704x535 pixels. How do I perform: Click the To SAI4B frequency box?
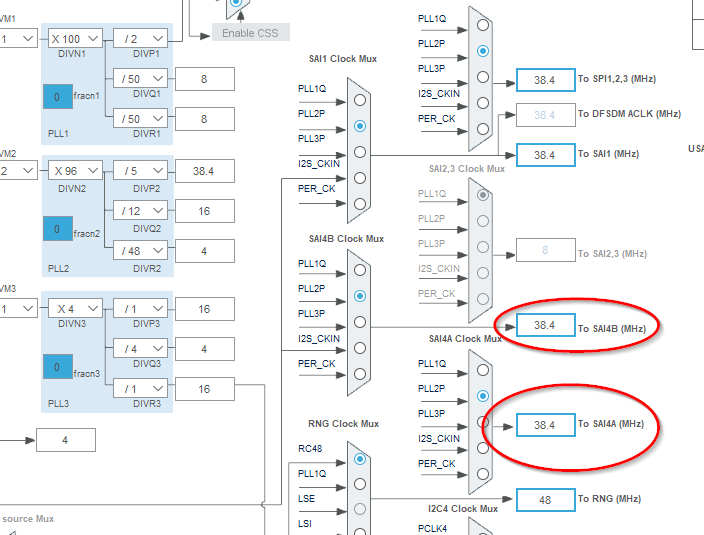(546, 325)
